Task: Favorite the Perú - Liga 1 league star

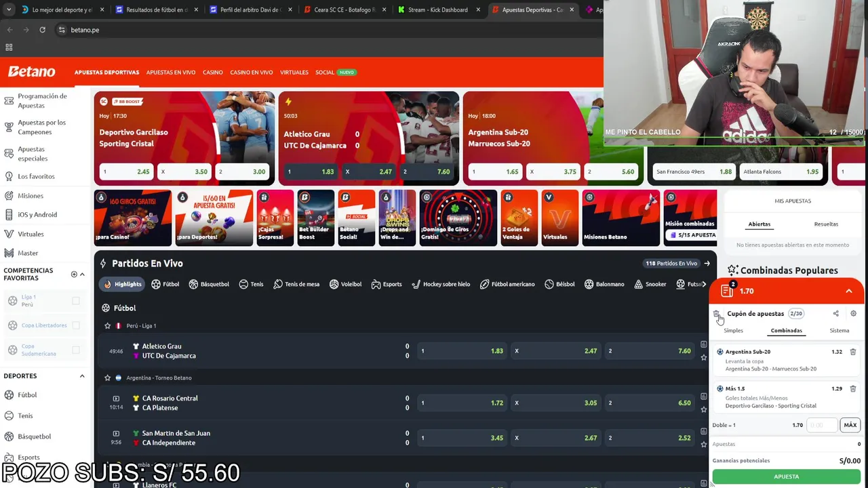Action: (x=107, y=326)
